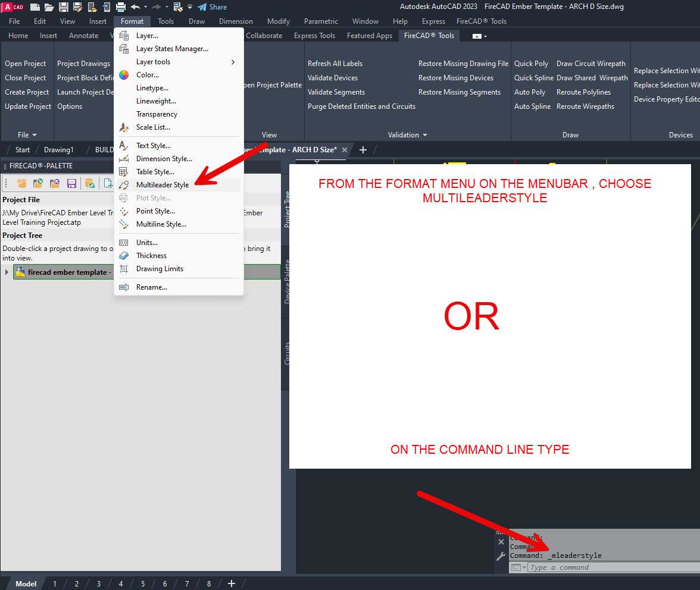Screen dimensions: 700x590
Task: Expand the Layer tools submenu arrow
Action: click(233, 62)
